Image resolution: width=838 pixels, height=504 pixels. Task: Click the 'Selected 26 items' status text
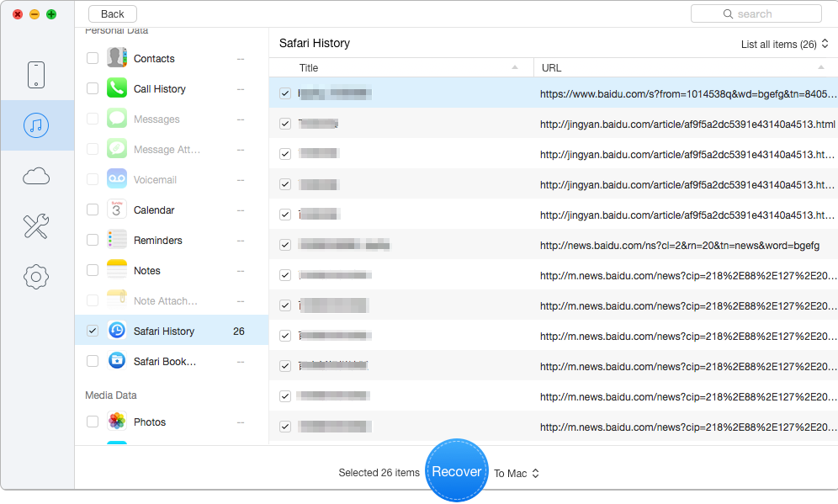click(x=379, y=473)
